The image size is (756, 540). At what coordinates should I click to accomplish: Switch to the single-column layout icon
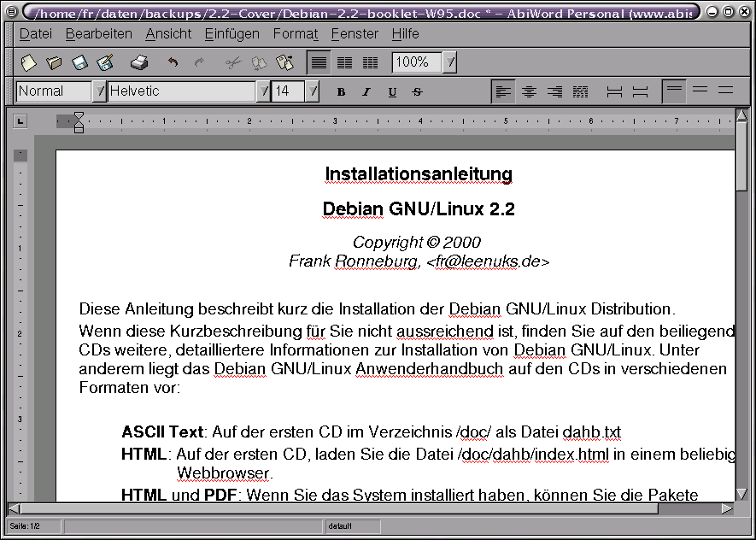click(x=319, y=62)
